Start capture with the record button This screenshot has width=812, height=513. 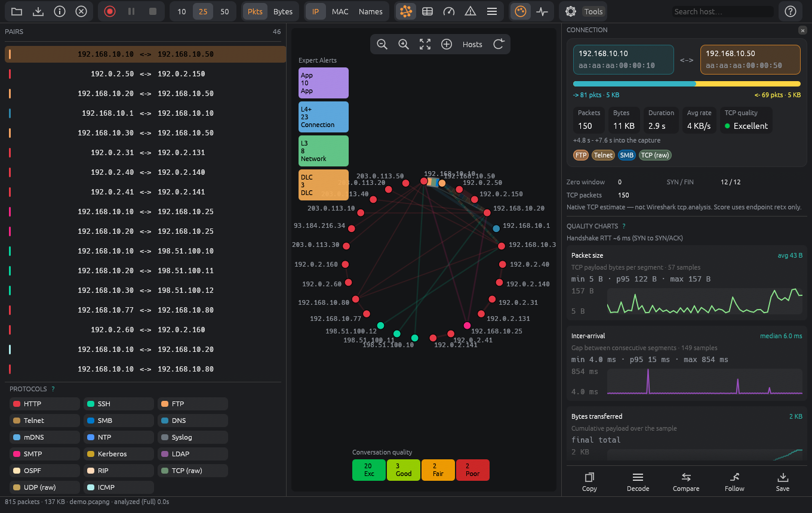pyautogui.click(x=110, y=11)
